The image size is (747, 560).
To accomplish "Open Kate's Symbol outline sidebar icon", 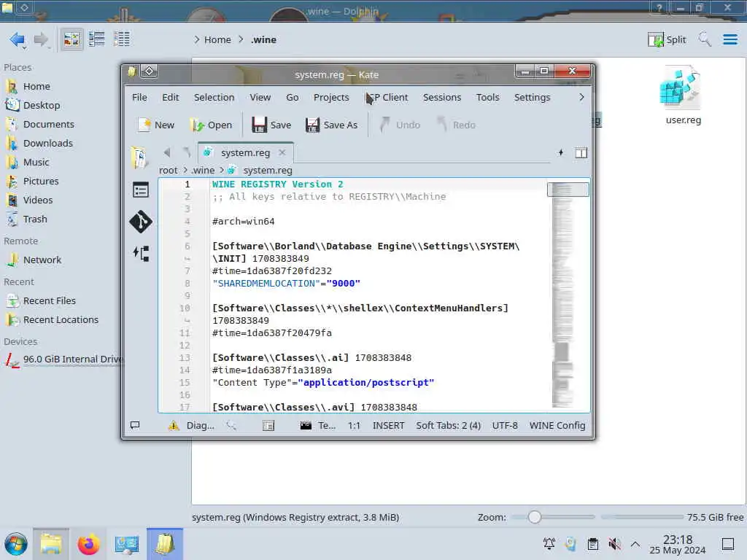I will (141, 190).
